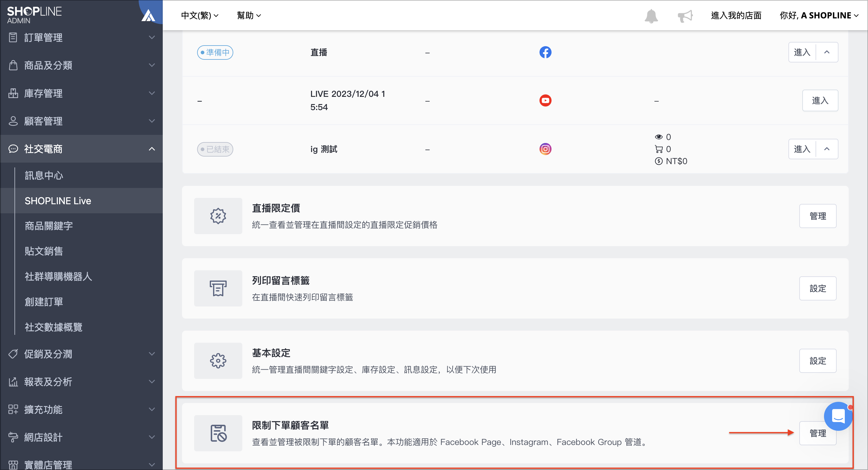This screenshot has height=470, width=868.
Task: Click 進入 for the ig 測試 row
Action: (802, 149)
